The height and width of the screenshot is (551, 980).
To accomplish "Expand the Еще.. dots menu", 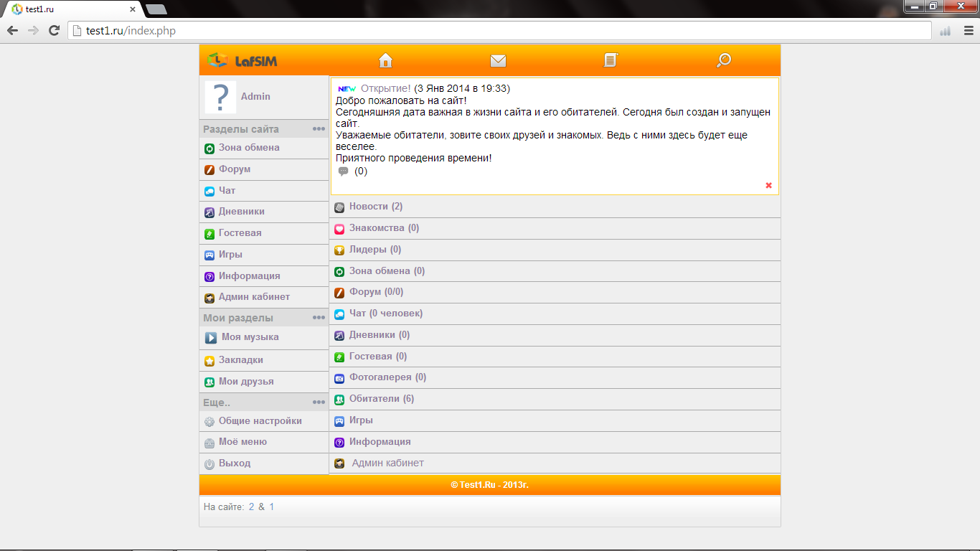I will [319, 402].
